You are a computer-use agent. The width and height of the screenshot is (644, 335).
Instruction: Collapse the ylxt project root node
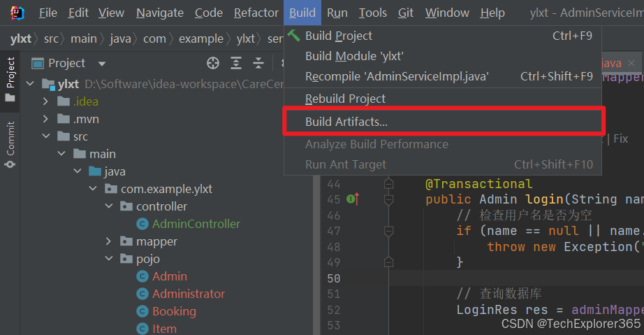tap(30, 84)
